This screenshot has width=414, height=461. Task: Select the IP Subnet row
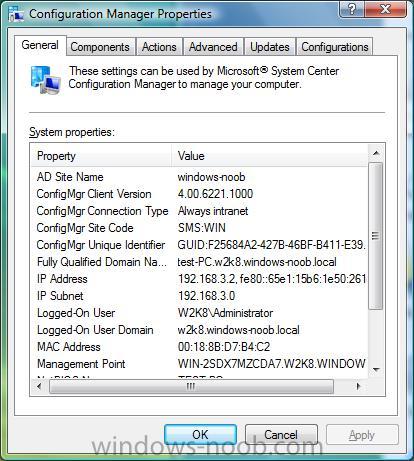[x=199, y=296]
